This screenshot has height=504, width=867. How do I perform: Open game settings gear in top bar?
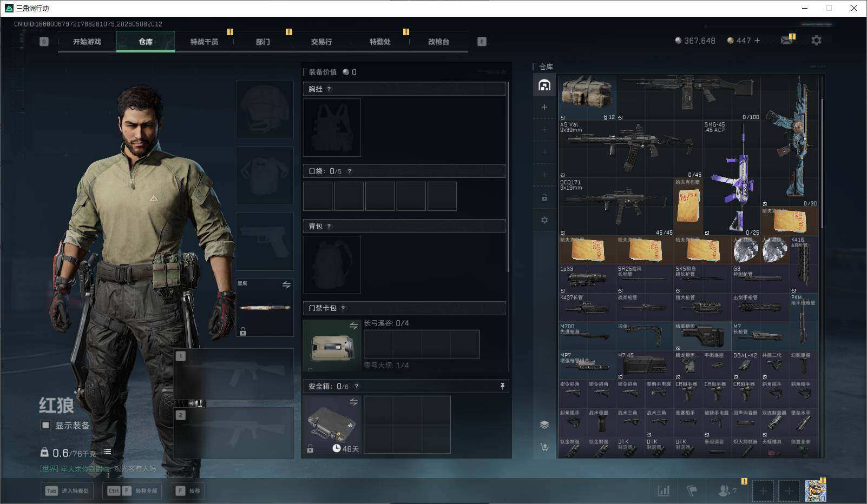tap(816, 41)
